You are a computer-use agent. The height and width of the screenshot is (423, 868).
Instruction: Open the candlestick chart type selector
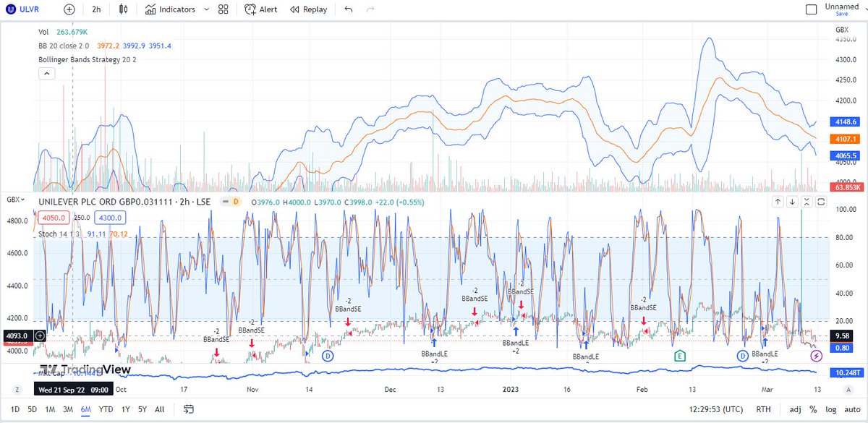click(123, 9)
